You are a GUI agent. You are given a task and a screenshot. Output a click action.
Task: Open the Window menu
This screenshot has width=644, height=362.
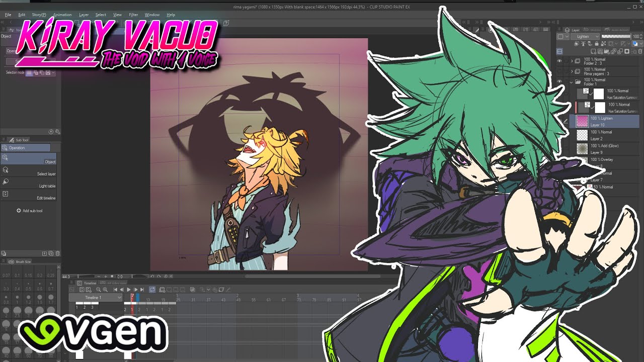pos(152,15)
